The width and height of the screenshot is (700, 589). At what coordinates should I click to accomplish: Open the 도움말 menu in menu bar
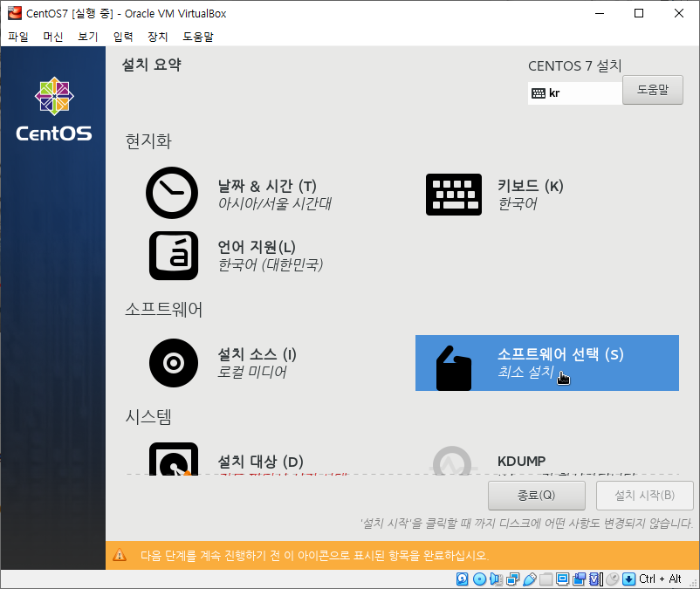click(198, 37)
